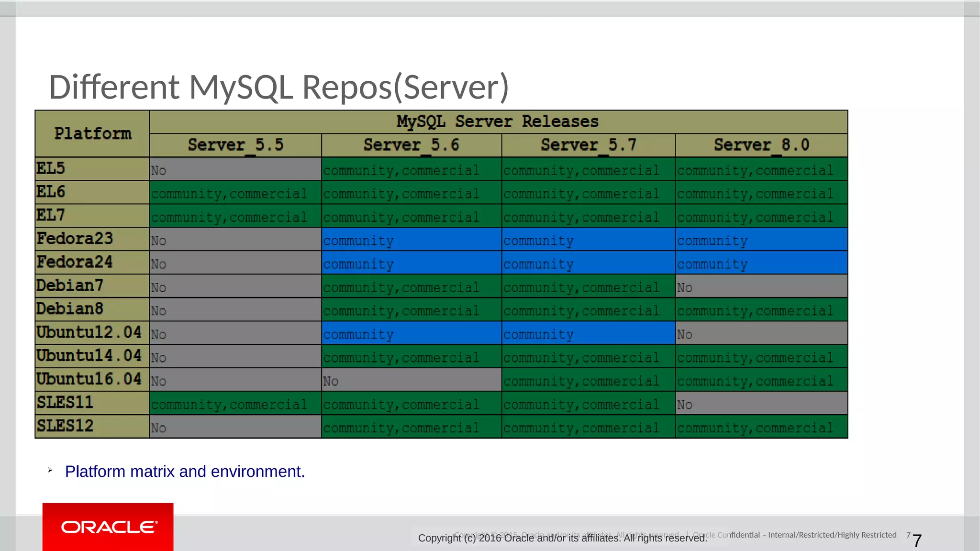Select the 'SLES12' platform row label
The width and height of the screenshot is (980, 551).
pos(92,427)
